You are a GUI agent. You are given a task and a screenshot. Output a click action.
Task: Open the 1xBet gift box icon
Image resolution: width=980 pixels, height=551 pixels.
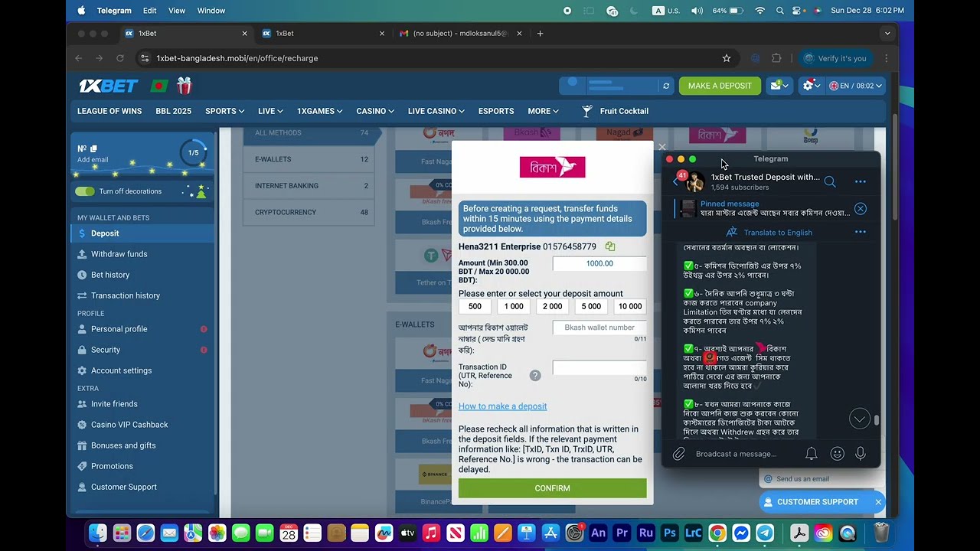click(x=184, y=85)
